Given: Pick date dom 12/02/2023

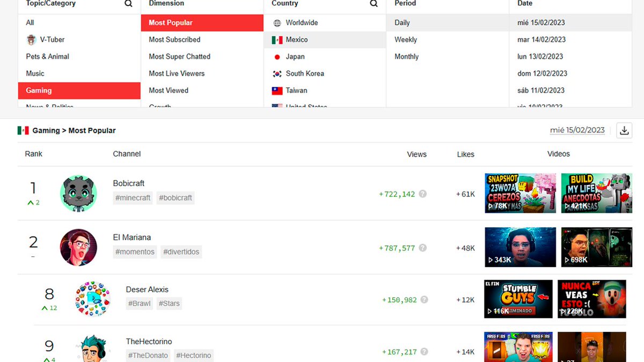Looking at the screenshot, I should (570, 73).
